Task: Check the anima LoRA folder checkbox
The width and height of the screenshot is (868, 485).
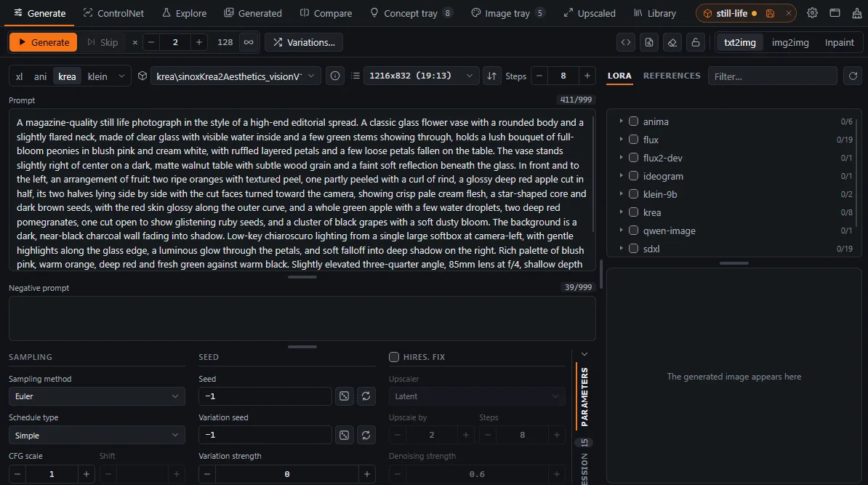Action: (633, 121)
